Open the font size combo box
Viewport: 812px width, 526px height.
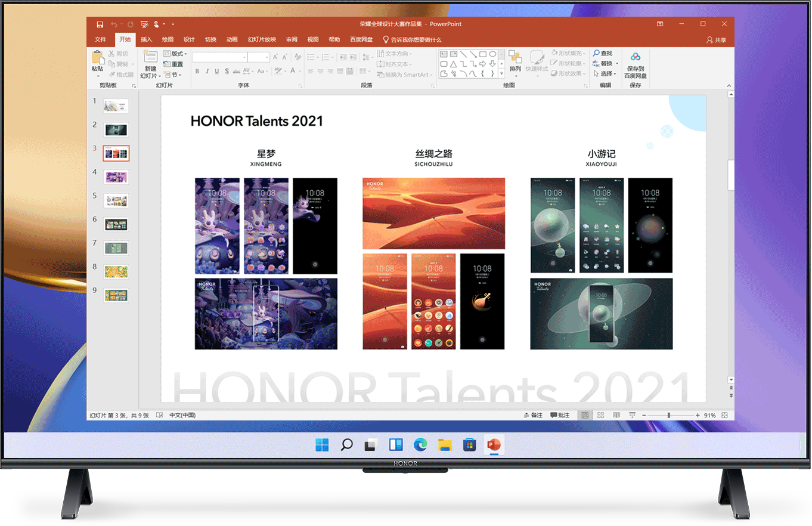(x=259, y=57)
